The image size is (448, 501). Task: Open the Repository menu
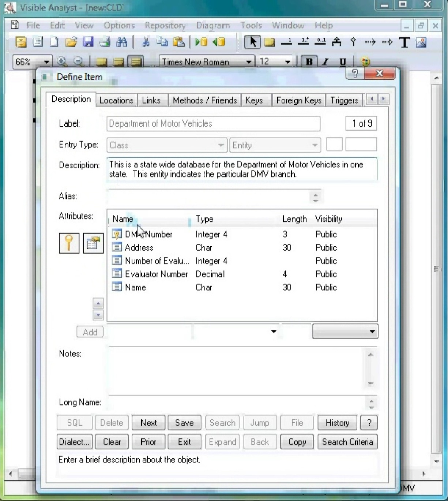[x=165, y=25]
